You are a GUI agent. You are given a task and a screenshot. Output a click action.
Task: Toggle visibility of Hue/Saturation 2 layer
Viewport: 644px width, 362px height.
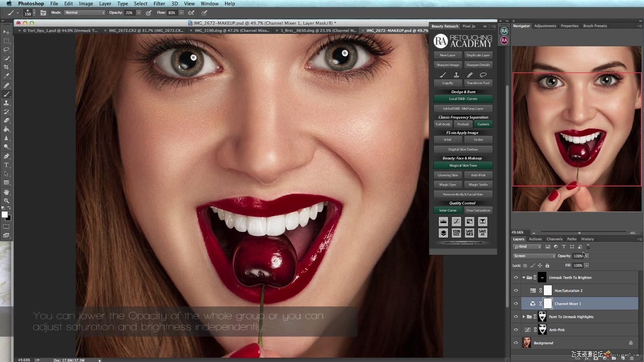(516, 291)
